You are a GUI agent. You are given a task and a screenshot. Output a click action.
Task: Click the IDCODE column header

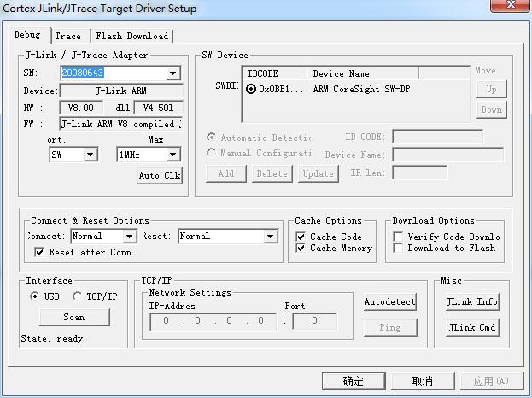tap(274, 73)
